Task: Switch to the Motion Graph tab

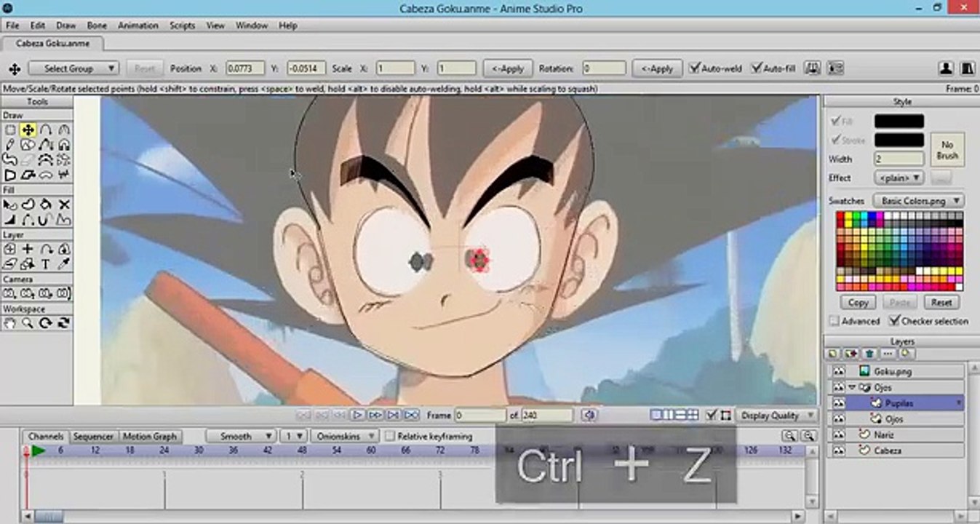Action: tap(150, 437)
